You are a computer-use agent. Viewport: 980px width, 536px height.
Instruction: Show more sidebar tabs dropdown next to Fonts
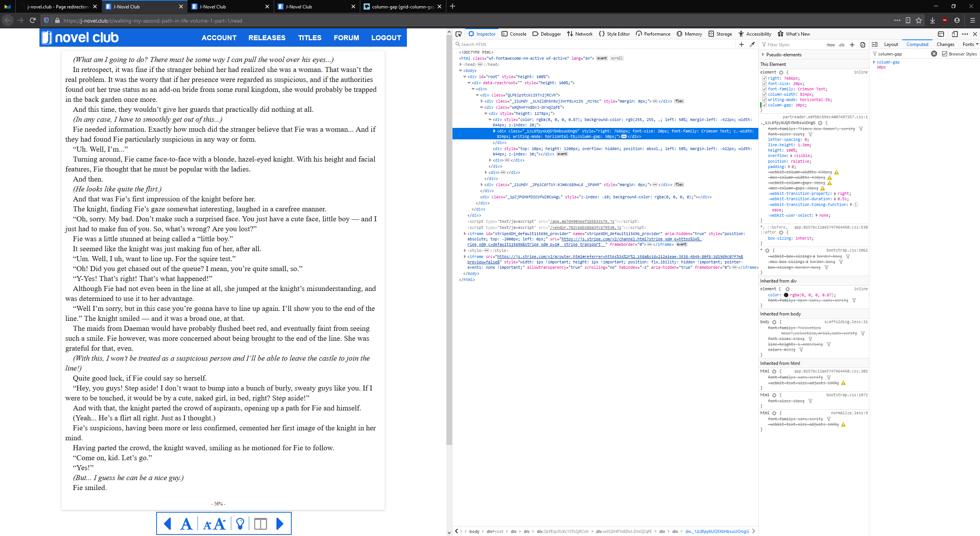[x=977, y=44]
